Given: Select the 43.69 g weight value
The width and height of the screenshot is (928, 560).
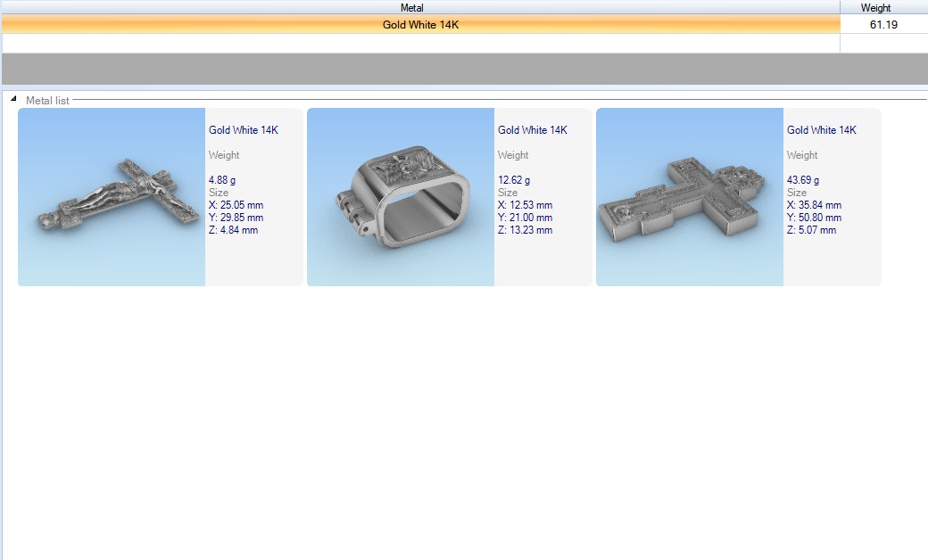Looking at the screenshot, I should click(803, 180).
